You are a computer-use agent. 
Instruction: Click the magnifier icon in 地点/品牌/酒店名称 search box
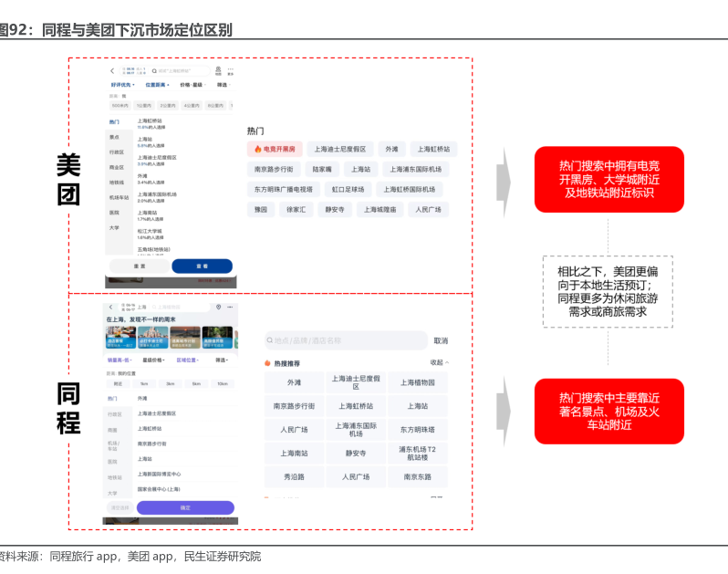pos(269,340)
